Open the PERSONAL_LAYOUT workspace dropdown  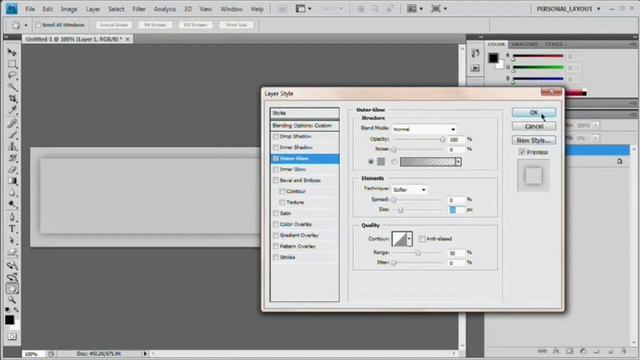(568, 9)
